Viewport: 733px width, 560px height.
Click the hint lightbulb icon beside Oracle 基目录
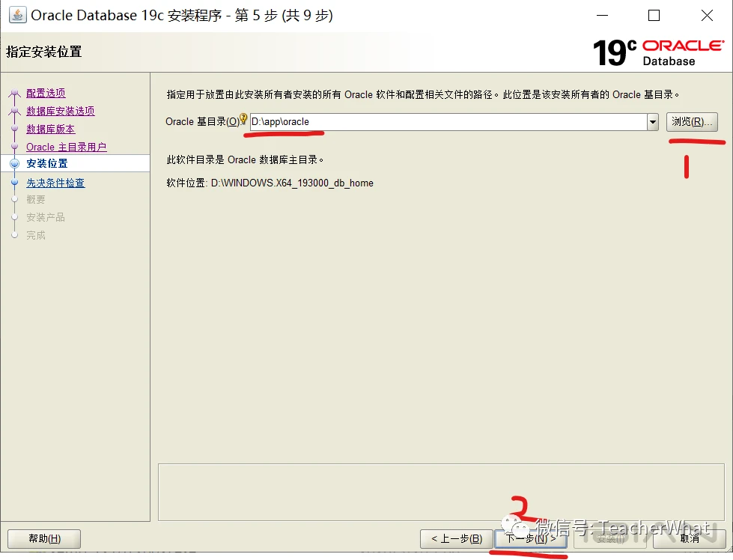point(243,119)
